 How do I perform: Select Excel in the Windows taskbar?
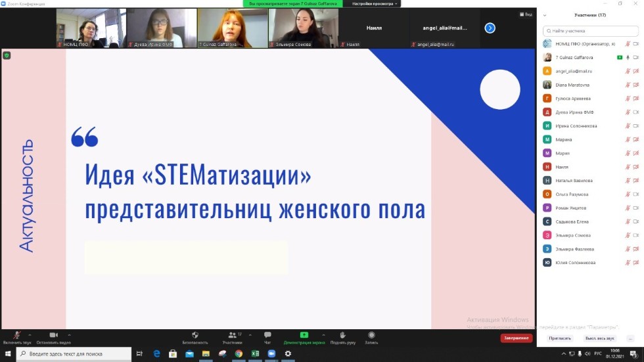255,353
